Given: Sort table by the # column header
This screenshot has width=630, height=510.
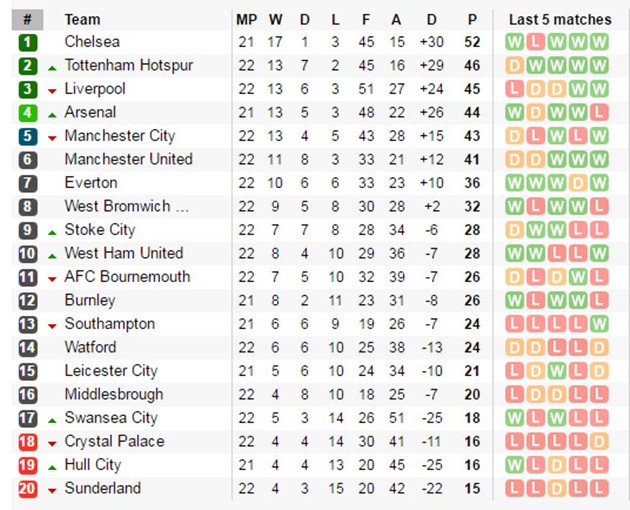Looking at the screenshot, I should point(27,20).
